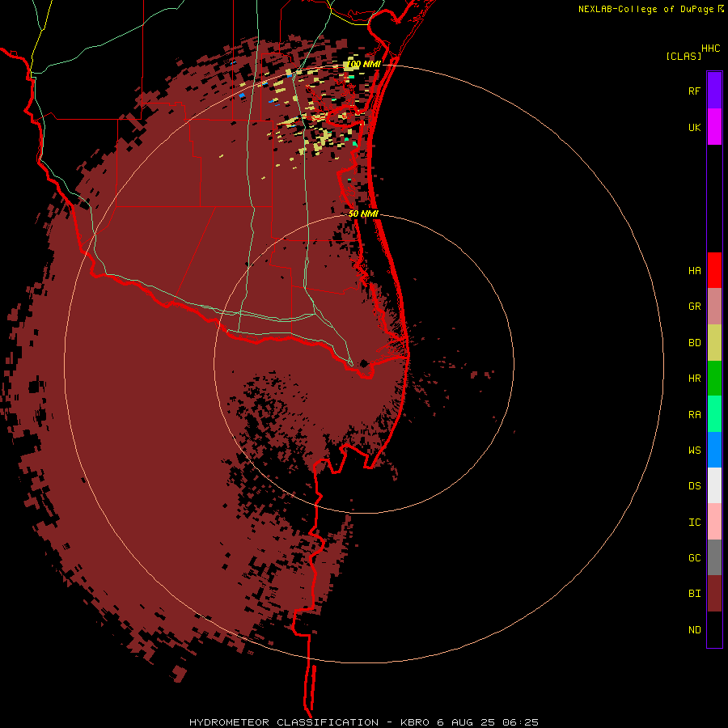Click the "[CLAS]" legend unit label
This screenshot has height=728, width=728.
(x=684, y=56)
